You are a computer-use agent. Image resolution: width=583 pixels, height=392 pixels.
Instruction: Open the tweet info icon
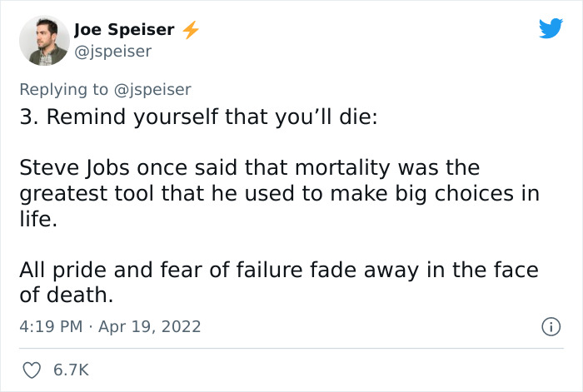(x=551, y=325)
